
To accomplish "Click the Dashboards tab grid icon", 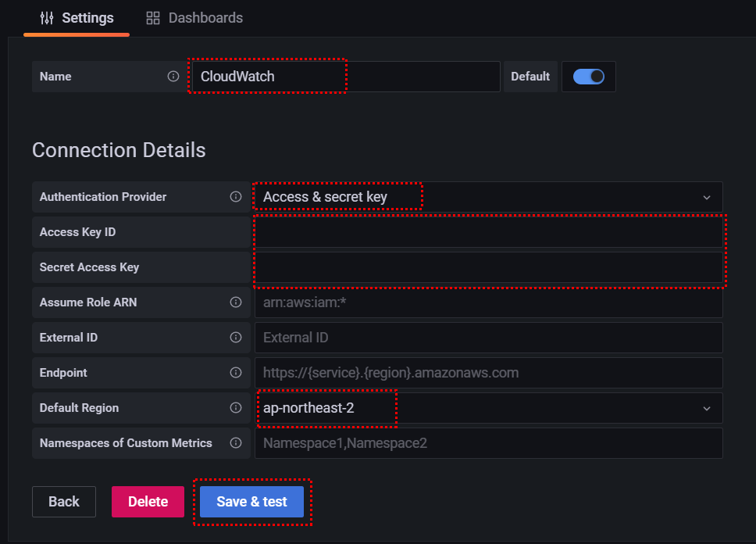I will coord(153,18).
